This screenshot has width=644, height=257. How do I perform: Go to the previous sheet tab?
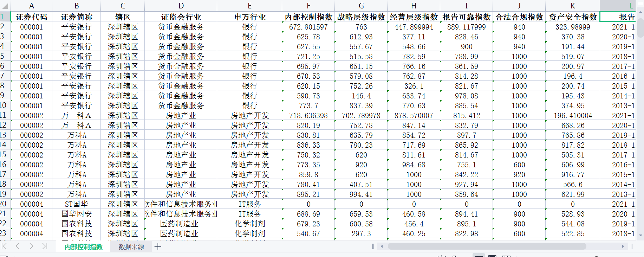click(18, 246)
